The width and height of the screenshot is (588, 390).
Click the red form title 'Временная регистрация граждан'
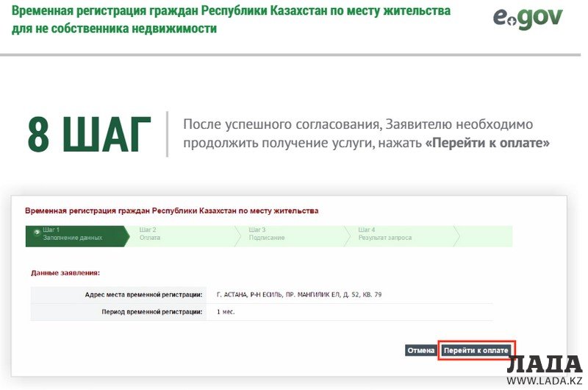(x=171, y=210)
